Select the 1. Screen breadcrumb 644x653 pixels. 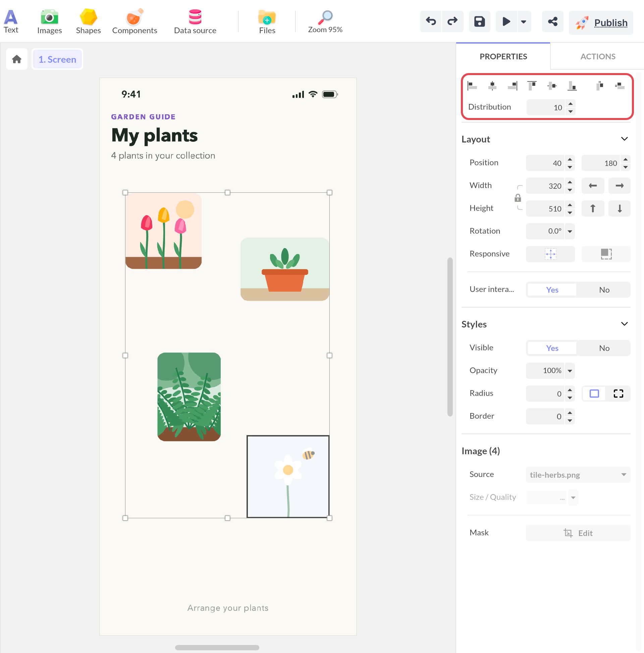[57, 59]
